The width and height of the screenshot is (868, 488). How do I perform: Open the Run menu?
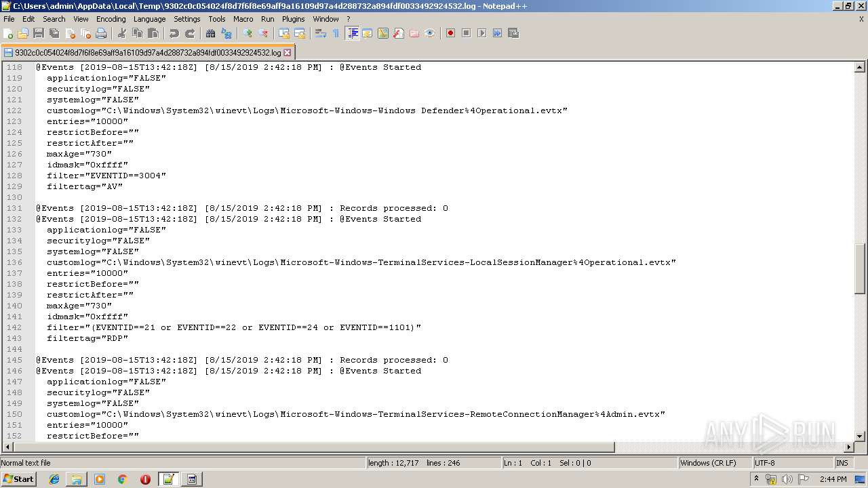tap(268, 19)
